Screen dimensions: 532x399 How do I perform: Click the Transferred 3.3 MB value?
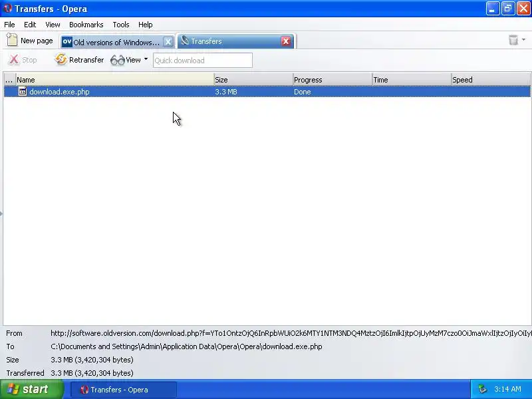[x=92, y=373]
